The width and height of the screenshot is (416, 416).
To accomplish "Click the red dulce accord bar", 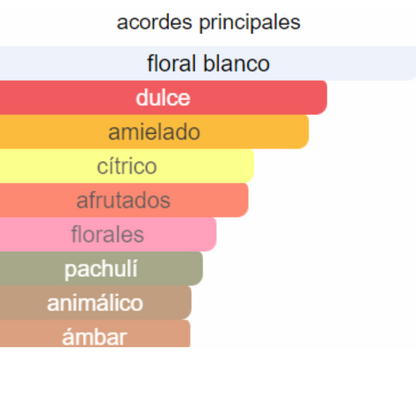I will (163, 97).
